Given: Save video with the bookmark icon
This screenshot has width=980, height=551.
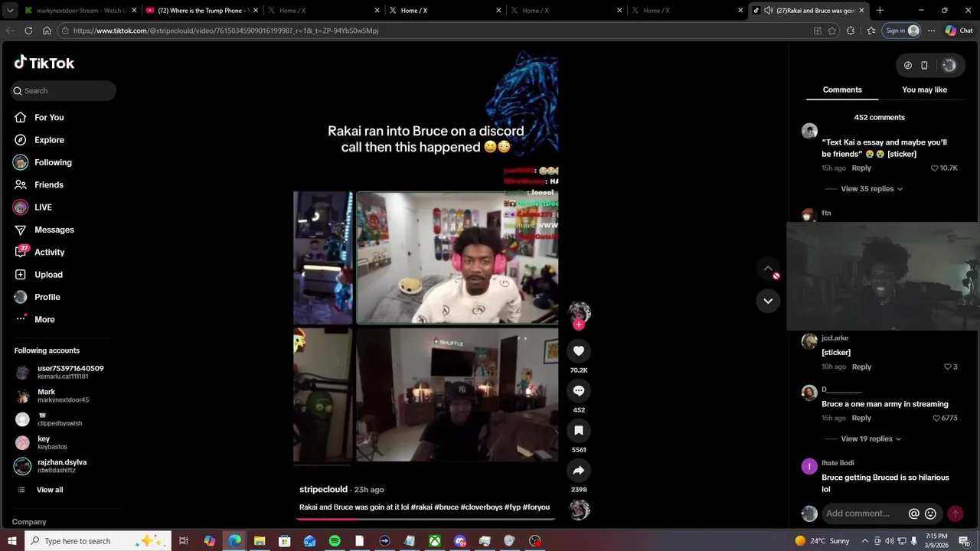Looking at the screenshot, I should 579,430.
